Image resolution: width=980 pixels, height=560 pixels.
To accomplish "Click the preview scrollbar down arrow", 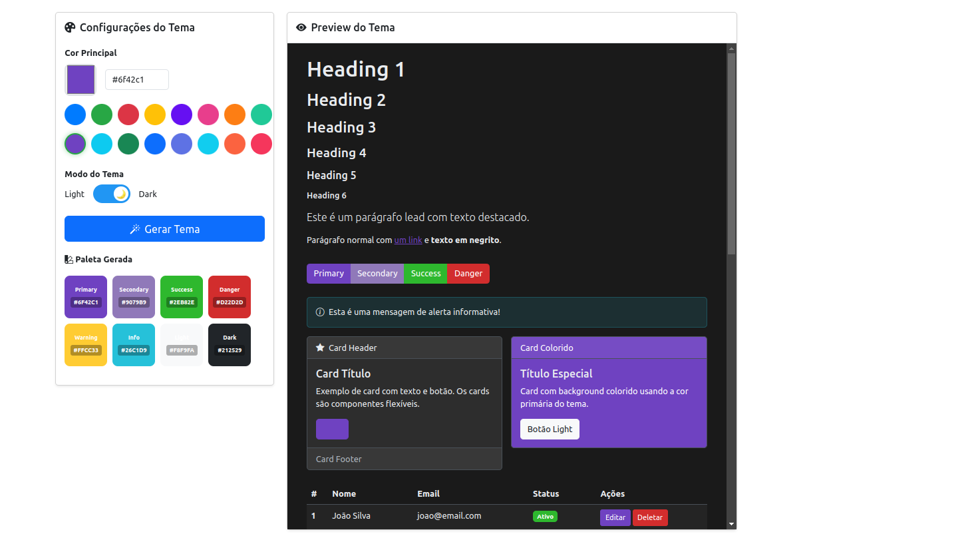I will (732, 524).
